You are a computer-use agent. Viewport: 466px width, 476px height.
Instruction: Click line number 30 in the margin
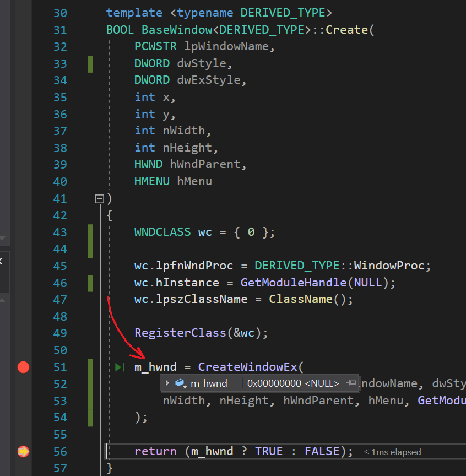pyautogui.click(x=60, y=13)
